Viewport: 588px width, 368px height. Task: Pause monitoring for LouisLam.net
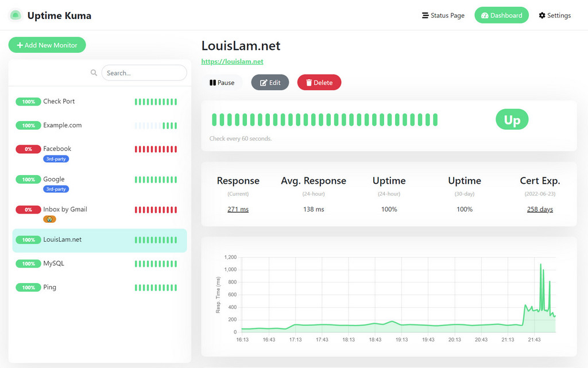point(223,82)
